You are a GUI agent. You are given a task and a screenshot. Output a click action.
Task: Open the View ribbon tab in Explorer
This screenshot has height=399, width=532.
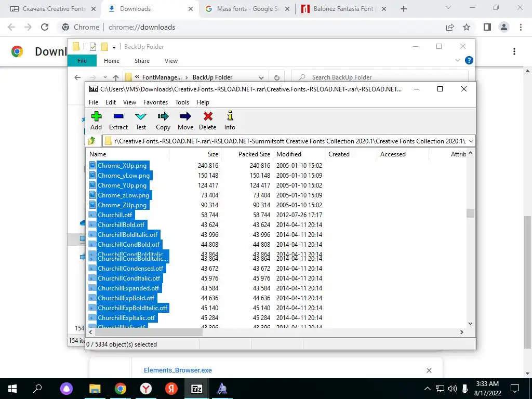pos(171,61)
